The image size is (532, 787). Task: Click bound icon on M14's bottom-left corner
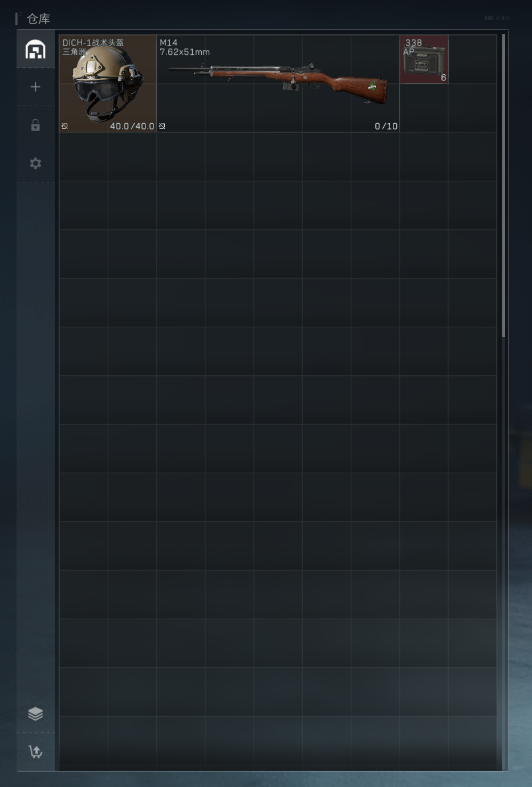tap(162, 126)
